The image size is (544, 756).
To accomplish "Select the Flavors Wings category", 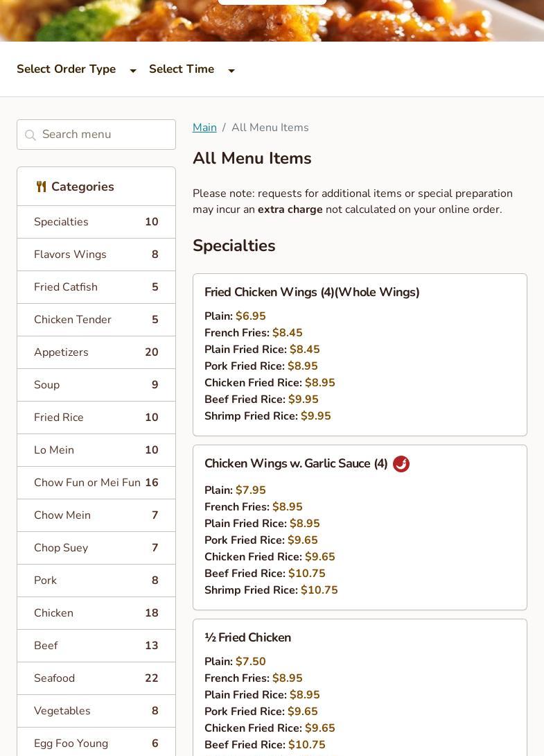I will click(96, 255).
